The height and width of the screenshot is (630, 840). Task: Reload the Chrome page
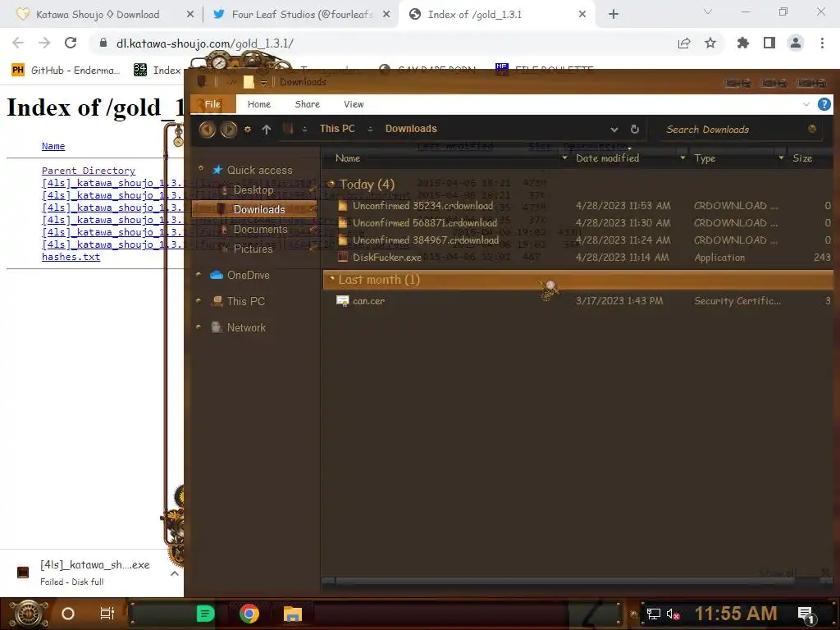point(71,43)
